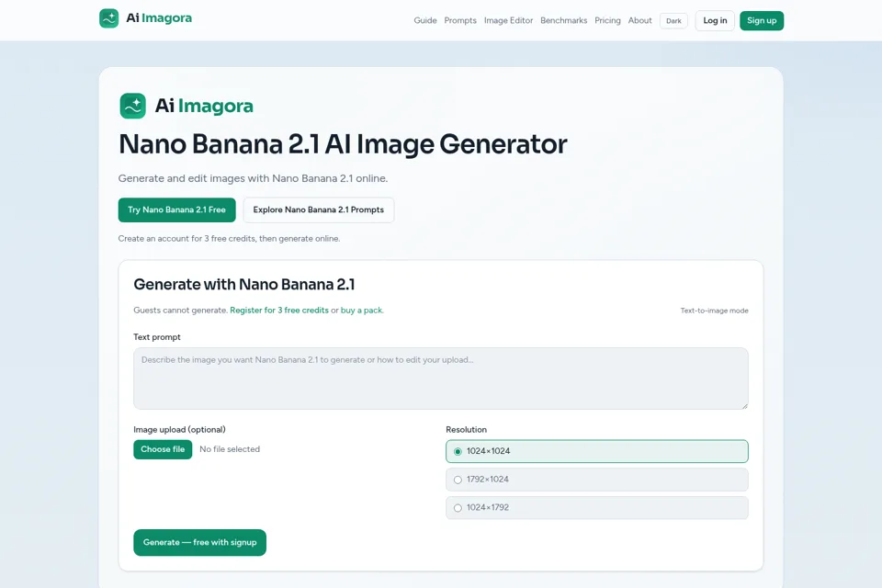882x588 pixels.
Task: Focus the Text prompt textarea
Action: pyautogui.click(x=440, y=379)
